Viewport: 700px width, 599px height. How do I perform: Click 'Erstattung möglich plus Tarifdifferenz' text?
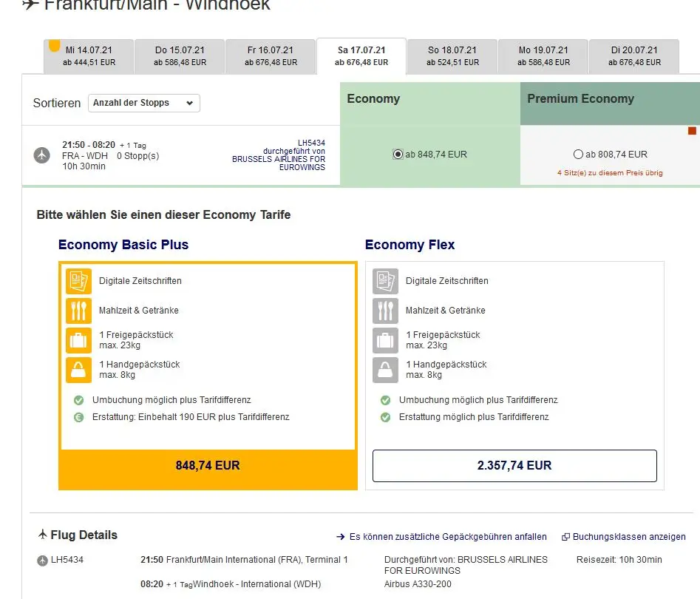tap(474, 417)
